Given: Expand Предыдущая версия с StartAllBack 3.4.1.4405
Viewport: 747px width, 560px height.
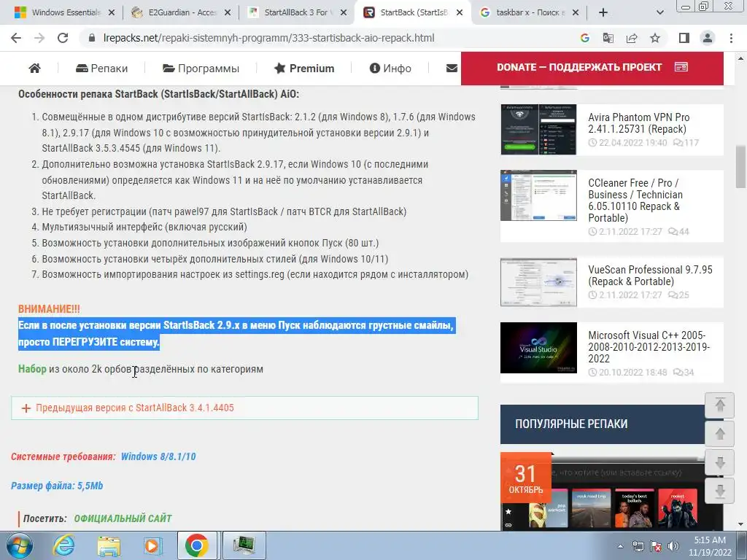Looking at the screenshot, I should [x=244, y=408].
